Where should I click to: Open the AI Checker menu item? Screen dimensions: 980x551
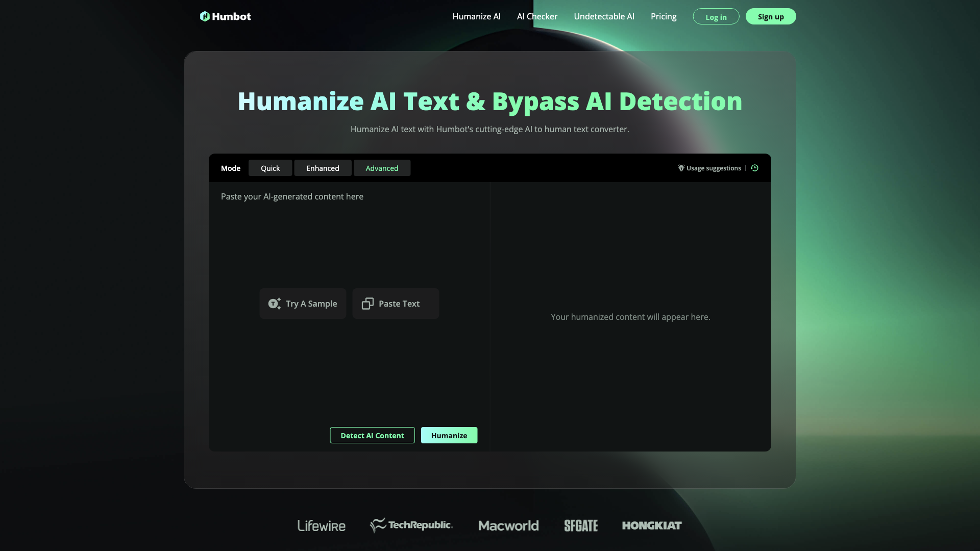point(537,16)
